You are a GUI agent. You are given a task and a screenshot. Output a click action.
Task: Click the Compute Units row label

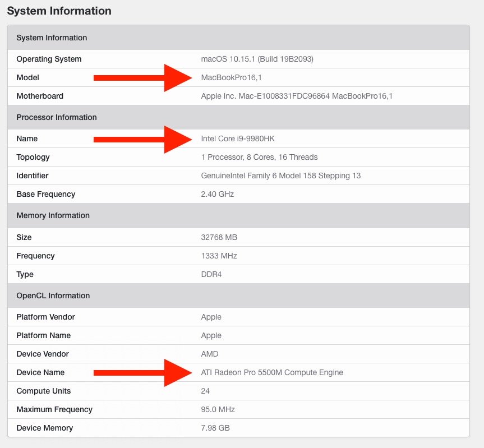click(x=44, y=391)
